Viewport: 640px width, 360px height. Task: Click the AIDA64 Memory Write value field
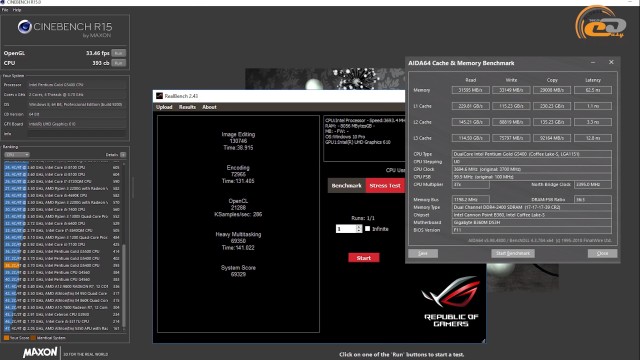[x=511, y=90]
